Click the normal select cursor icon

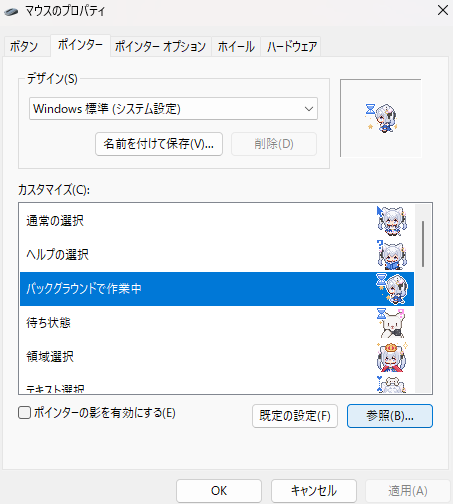click(392, 221)
